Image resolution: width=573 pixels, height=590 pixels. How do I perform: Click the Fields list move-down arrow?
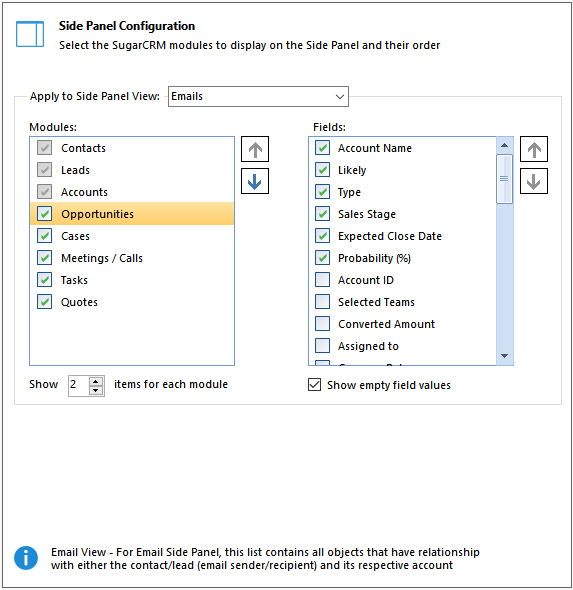(x=534, y=181)
